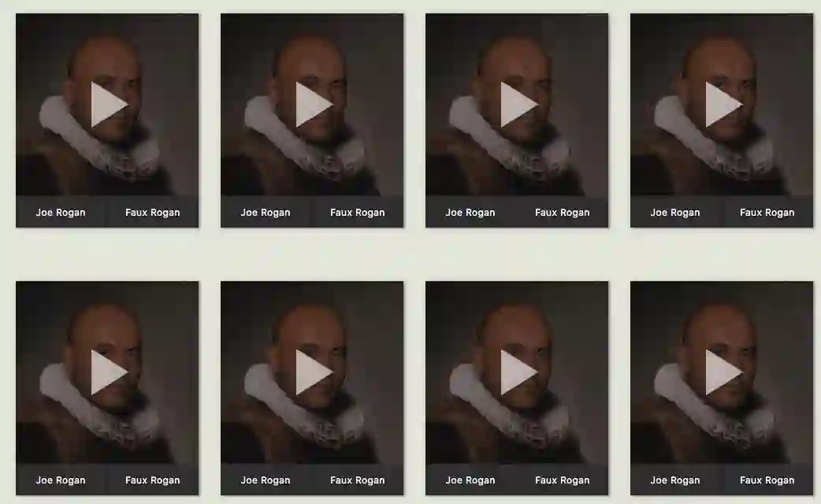Play the second clip in the bottom row
This screenshot has width=821, height=504.
[x=314, y=372]
